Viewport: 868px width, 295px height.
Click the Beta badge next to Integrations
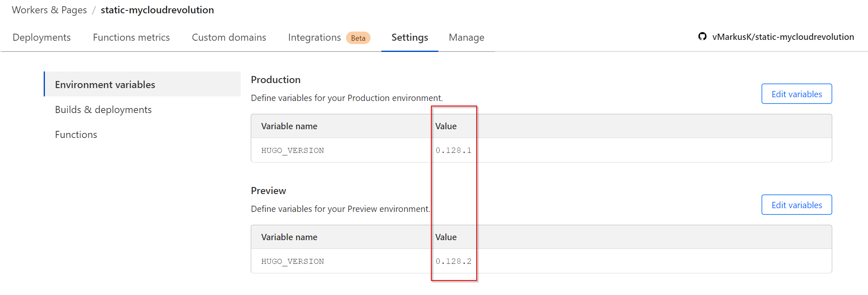coord(358,38)
